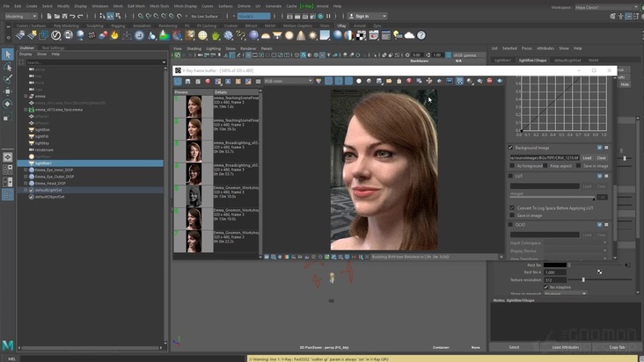Open the Workspace Maya Classic dropdown
This screenshot has width=644, height=362.
[606, 7]
